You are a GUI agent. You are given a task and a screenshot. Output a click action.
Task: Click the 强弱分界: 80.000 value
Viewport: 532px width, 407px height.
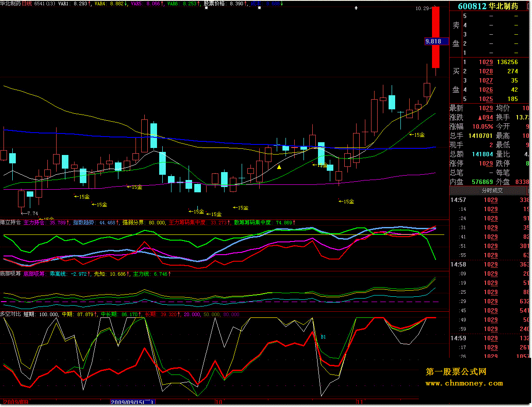click(x=143, y=223)
